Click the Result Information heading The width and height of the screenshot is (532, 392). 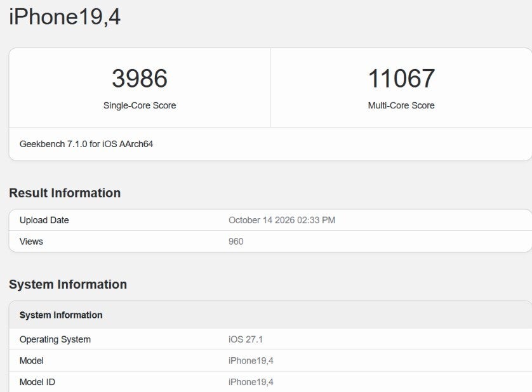pyautogui.click(x=65, y=193)
